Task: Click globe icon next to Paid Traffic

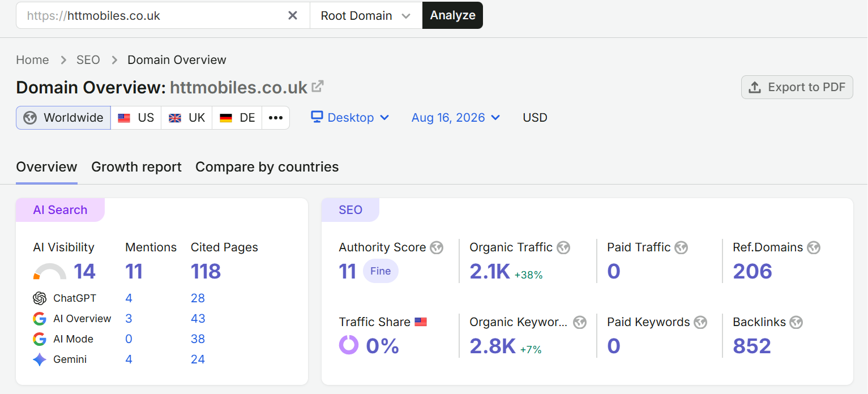Action: (681, 247)
